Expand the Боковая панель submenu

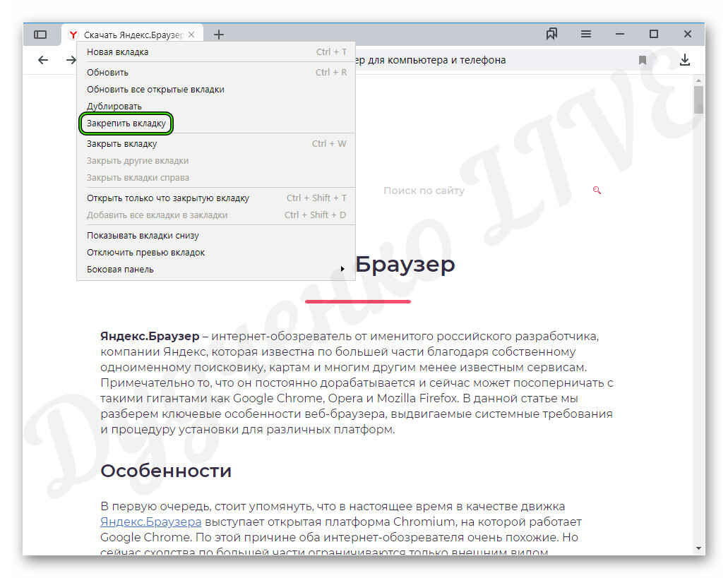[216, 270]
